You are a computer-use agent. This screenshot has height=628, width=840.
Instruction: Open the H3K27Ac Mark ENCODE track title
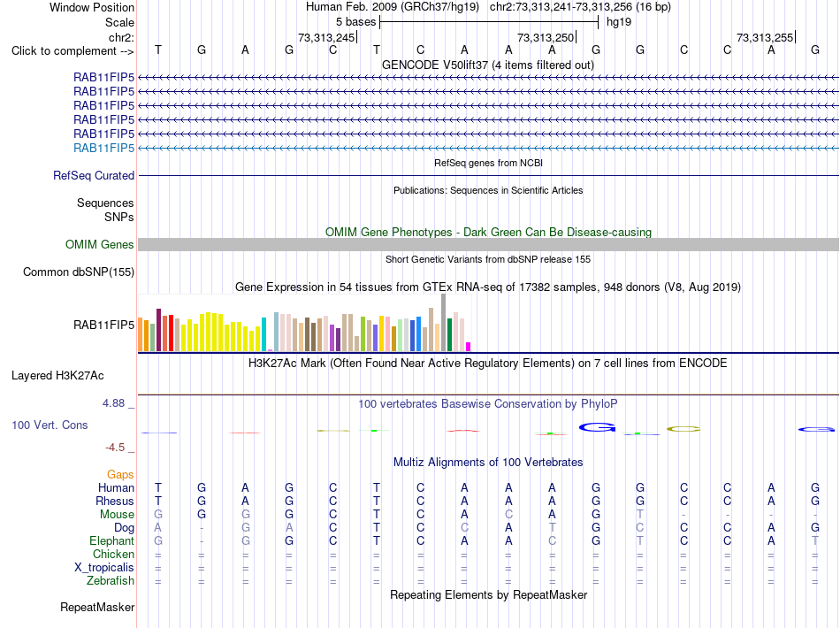[488, 364]
